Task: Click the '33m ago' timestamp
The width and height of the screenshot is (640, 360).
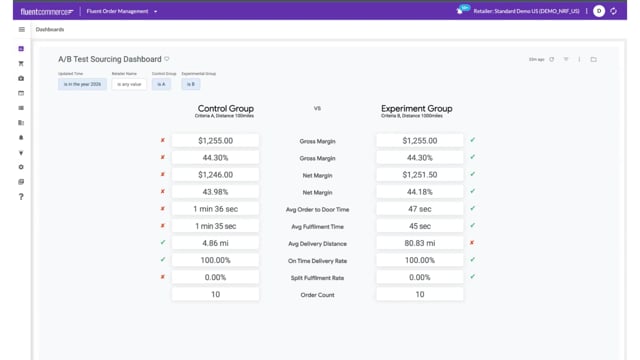Action: click(x=536, y=60)
